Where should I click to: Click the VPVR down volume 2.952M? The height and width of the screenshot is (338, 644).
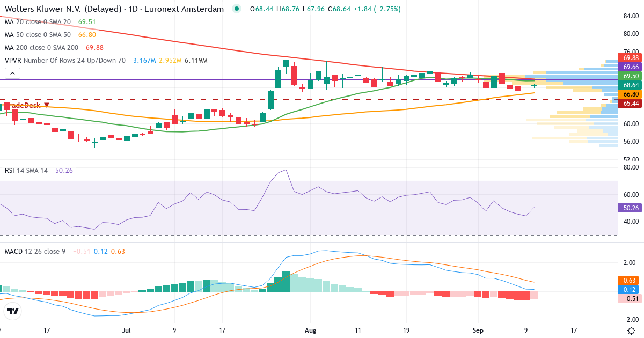171,61
